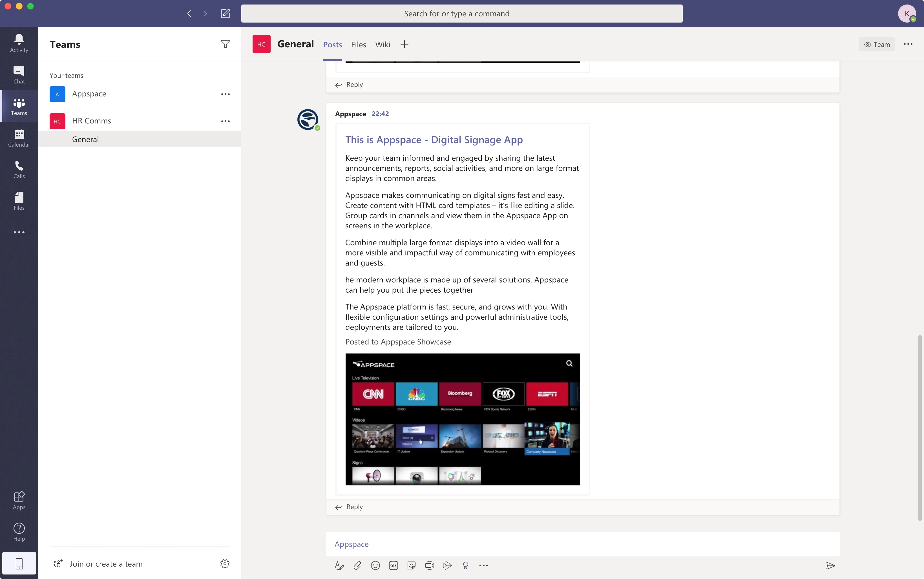This screenshot has width=924, height=579.
Task: Click Join or create a team
Action: [x=106, y=564]
